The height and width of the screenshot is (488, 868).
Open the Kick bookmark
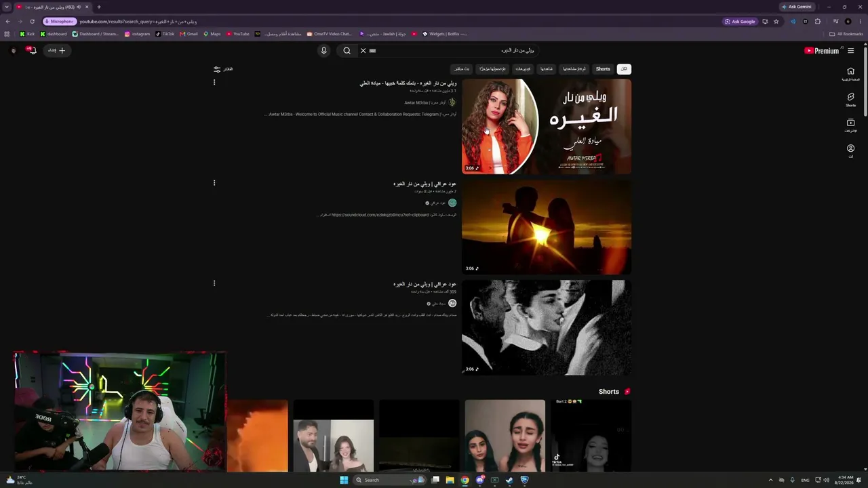(27, 34)
